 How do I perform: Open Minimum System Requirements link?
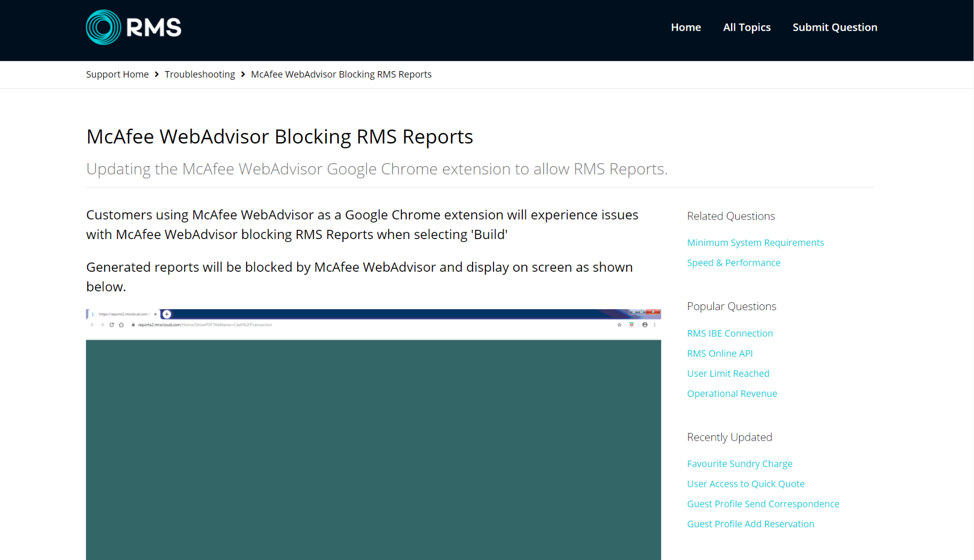[x=755, y=243]
